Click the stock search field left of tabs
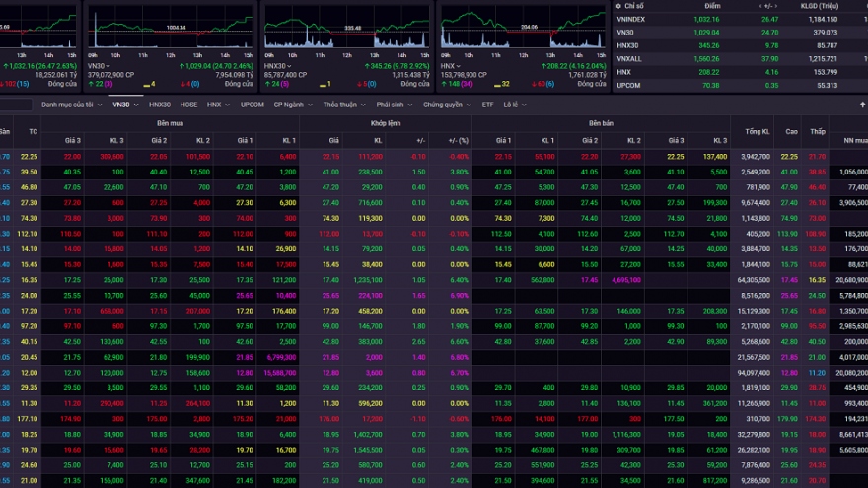Viewport: 868px width, 488px height. click(17, 104)
